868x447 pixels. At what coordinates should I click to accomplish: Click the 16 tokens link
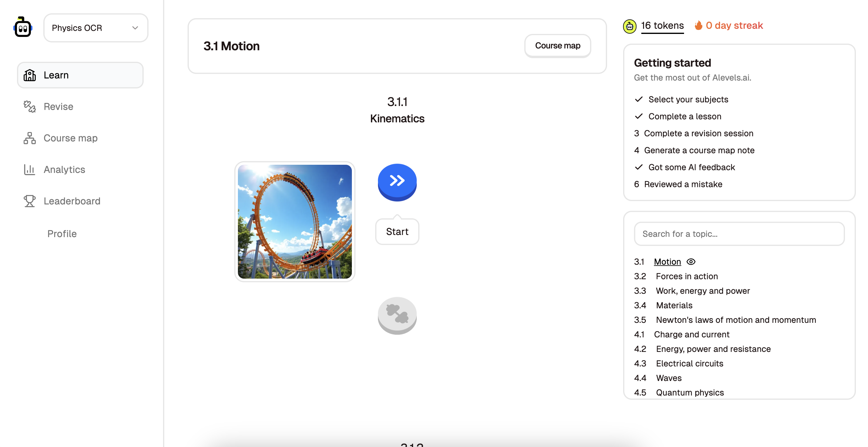[x=662, y=25]
